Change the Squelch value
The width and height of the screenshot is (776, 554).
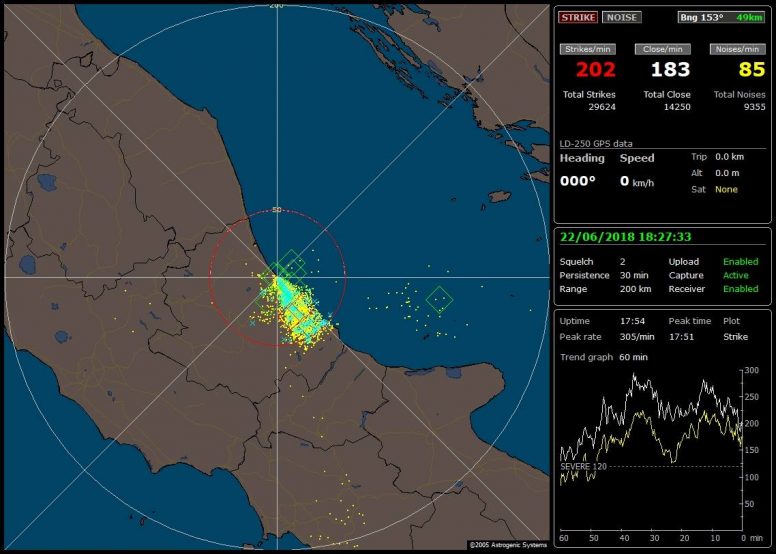[622, 261]
